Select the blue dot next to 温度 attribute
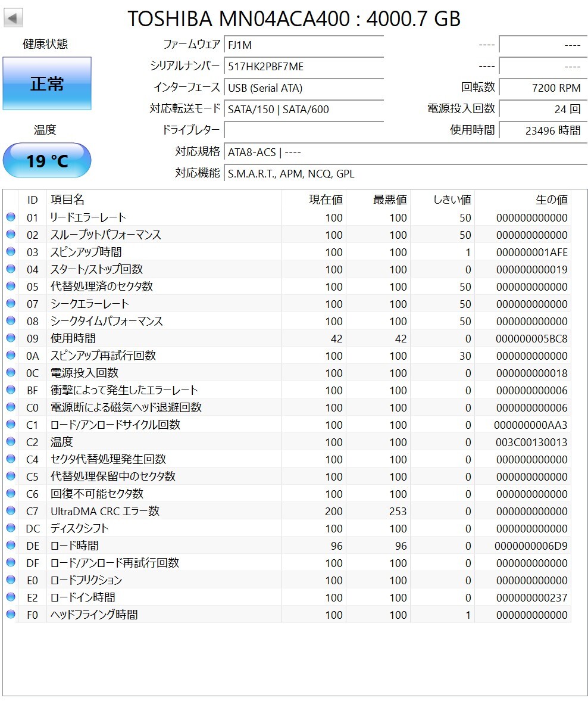588x701 pixels. tap(10, 441)
